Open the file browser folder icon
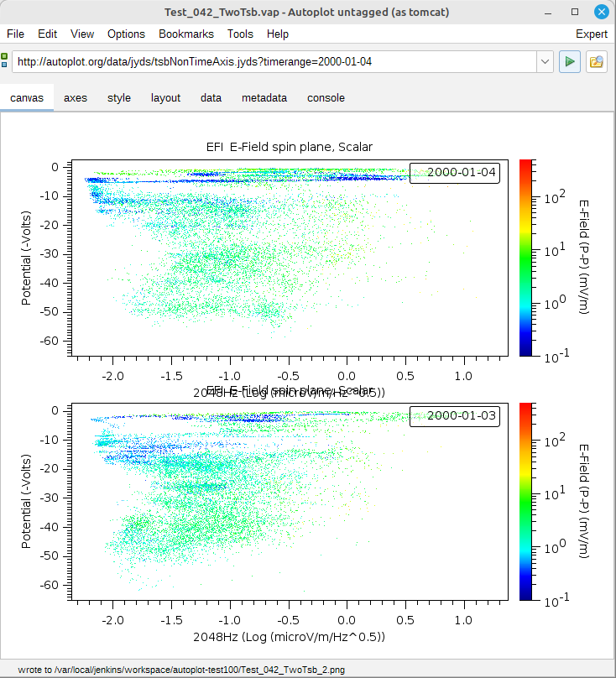This screenshot has width=616, height=678. (x=597, y=62)
